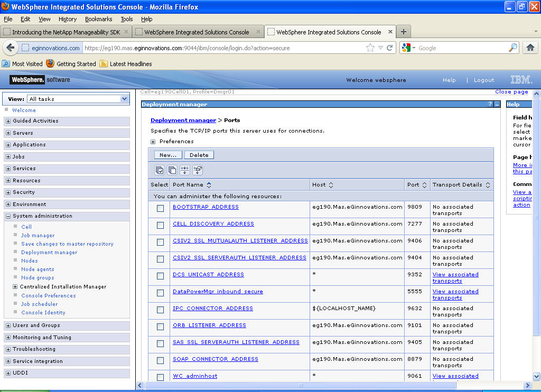Click in the Google search field

coord(462,48)
